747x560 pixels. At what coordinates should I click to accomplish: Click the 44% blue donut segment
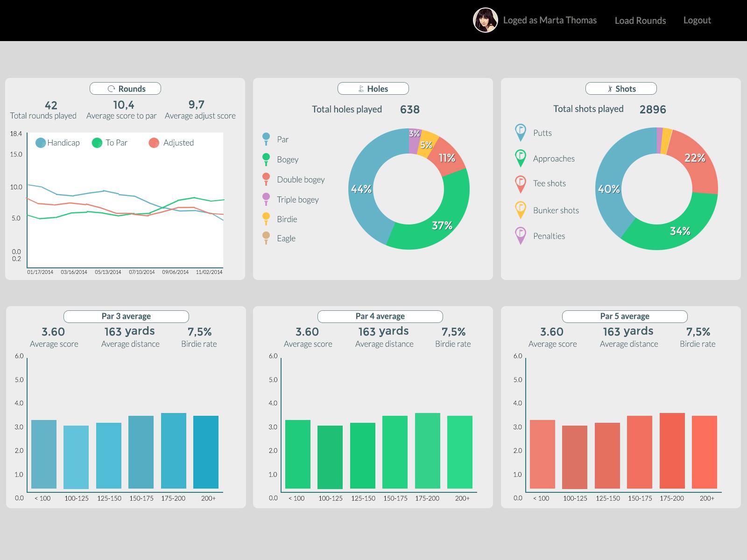(x=362, y=189)
